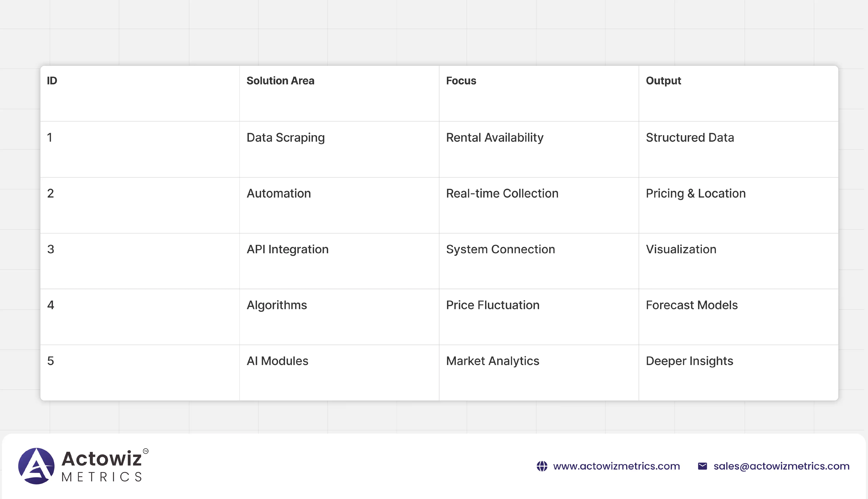Select the Visualization output cell
Screen dimensions: 868x499
pyautogui.click(x=681, y=249)
